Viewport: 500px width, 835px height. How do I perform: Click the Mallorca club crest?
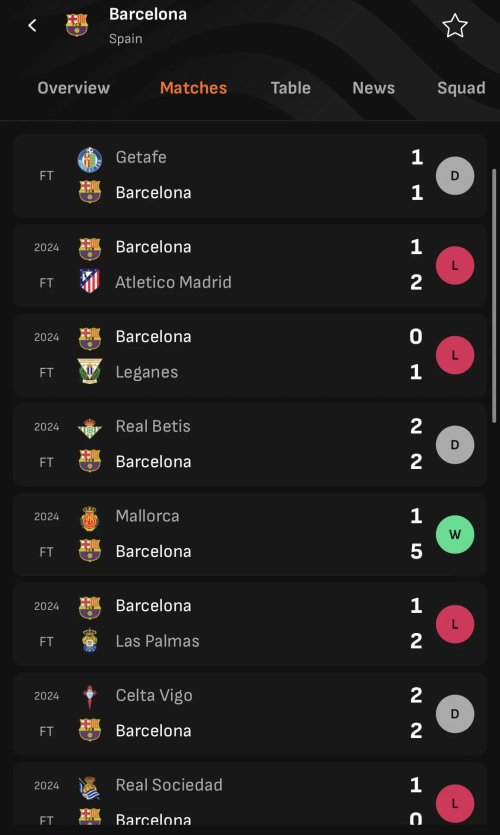(x=89, y=518)
